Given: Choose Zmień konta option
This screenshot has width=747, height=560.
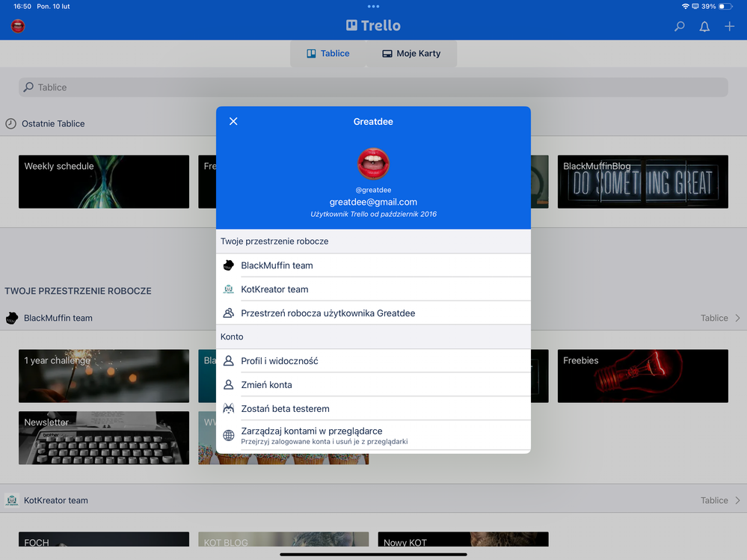Looking at the screenshot, I should click(x=374, y=385).
